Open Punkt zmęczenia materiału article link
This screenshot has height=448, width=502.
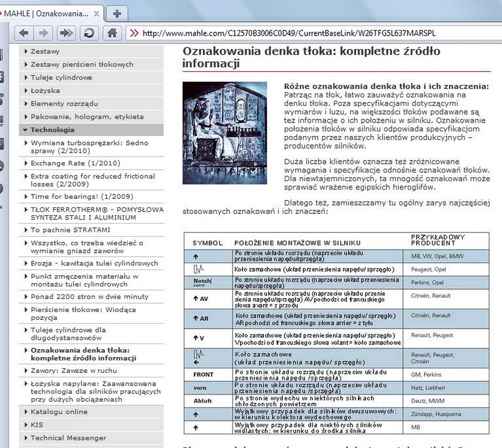point(84,280)
